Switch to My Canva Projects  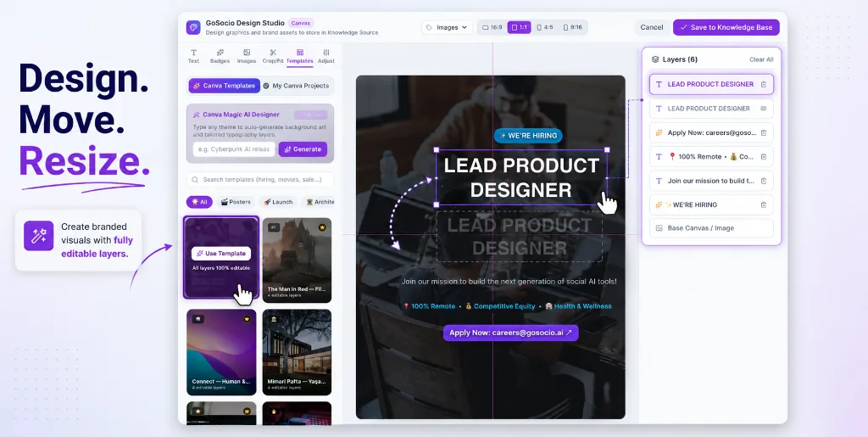click(296, 86)
